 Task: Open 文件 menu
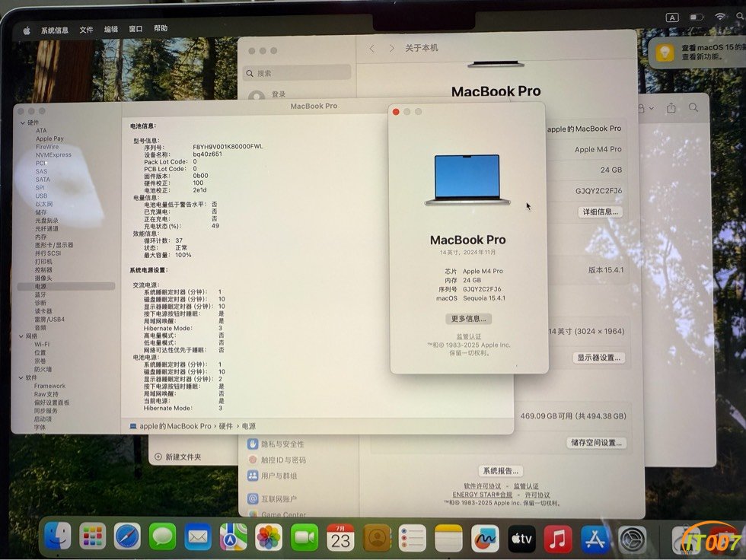pos(86,30)
